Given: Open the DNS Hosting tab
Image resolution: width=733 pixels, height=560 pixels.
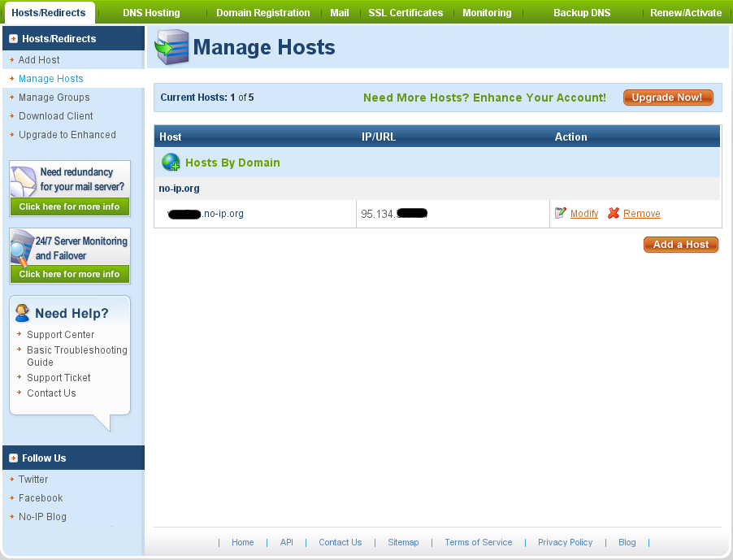Looking at the screenshot, I should point(151,13).
